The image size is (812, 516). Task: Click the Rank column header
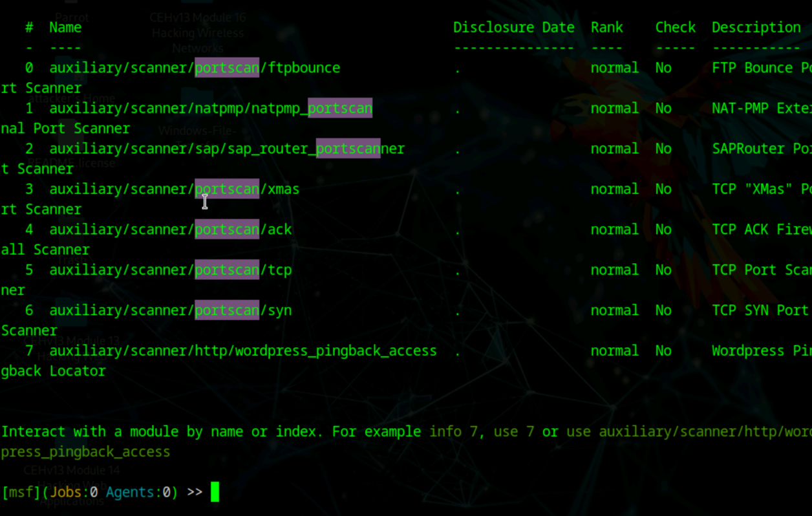(606, 28)
